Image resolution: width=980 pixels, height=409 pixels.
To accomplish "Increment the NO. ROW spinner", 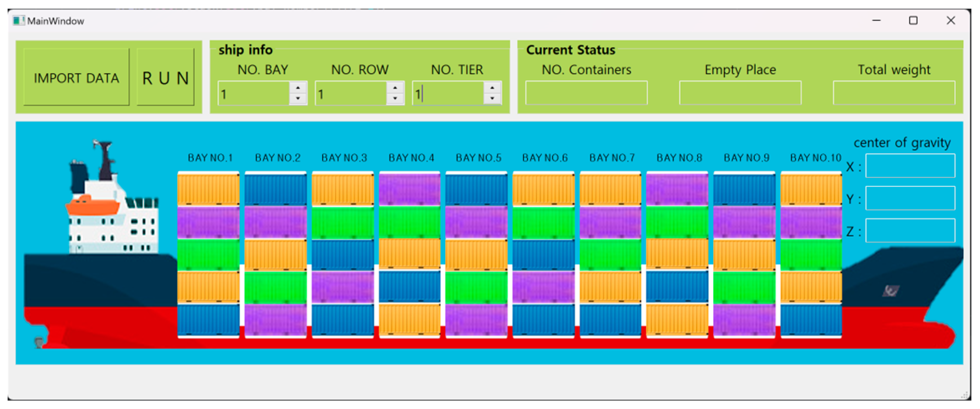I will coord(395,88).
